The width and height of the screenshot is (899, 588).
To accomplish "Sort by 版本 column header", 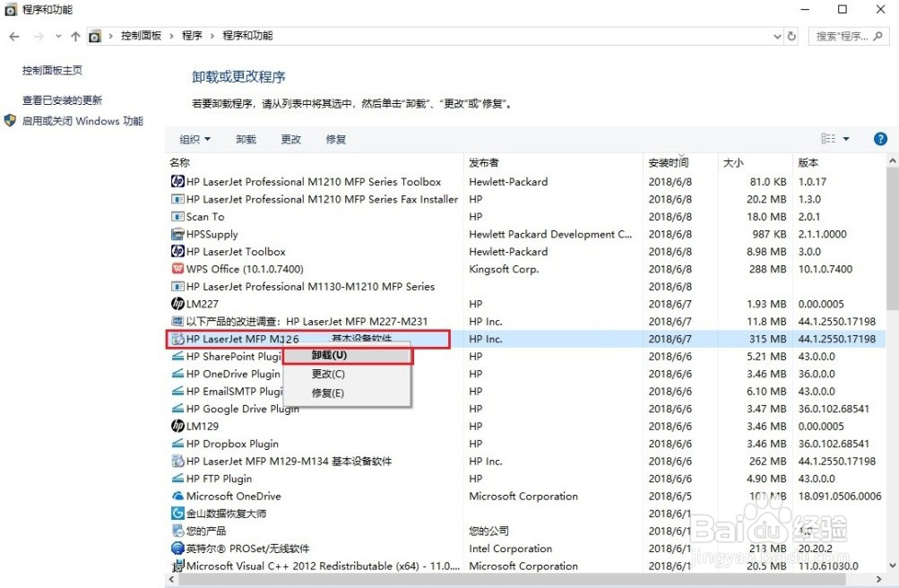I will (x=839, y=163).
